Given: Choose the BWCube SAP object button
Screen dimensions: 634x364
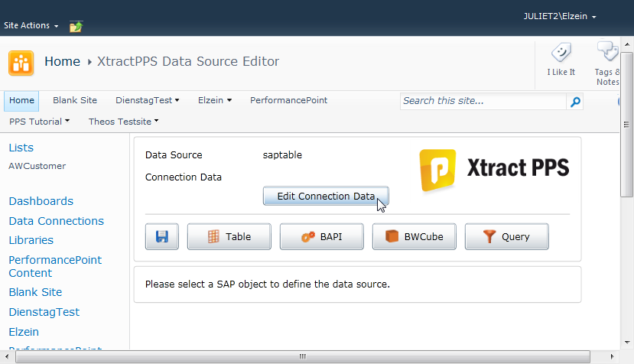Looking at the screenshot, I should 415,236.
